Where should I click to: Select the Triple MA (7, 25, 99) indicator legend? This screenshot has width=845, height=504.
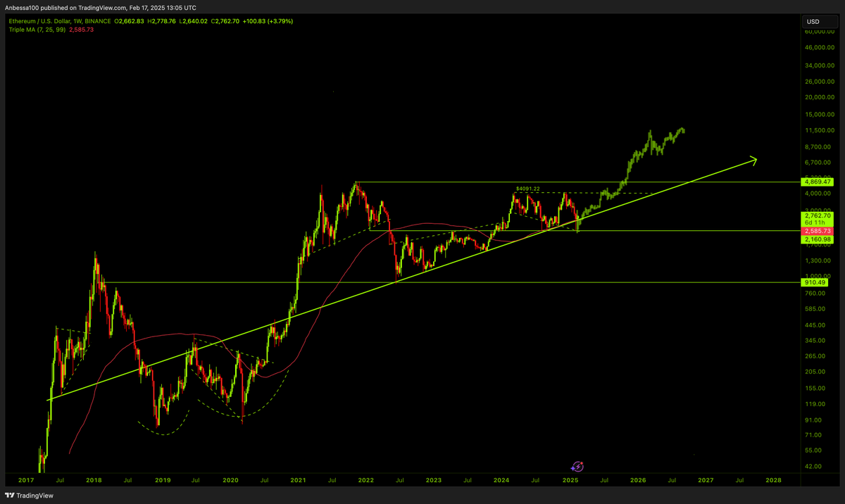(36, 30)
